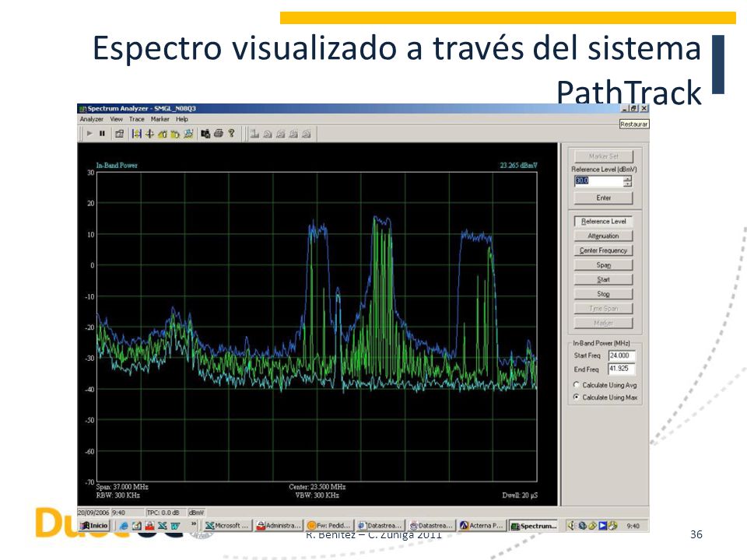747x560 pixels.
Task: Open the volume speaker icon in system tray
Action: coord(570,526)
